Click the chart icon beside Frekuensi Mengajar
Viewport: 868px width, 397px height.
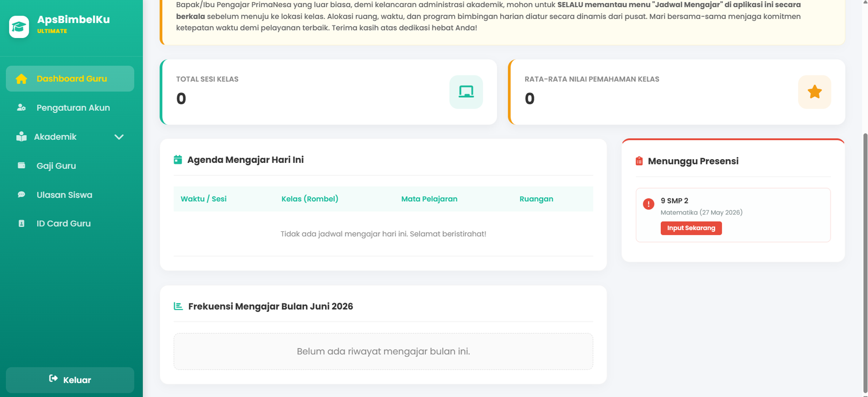pos(178,306)
